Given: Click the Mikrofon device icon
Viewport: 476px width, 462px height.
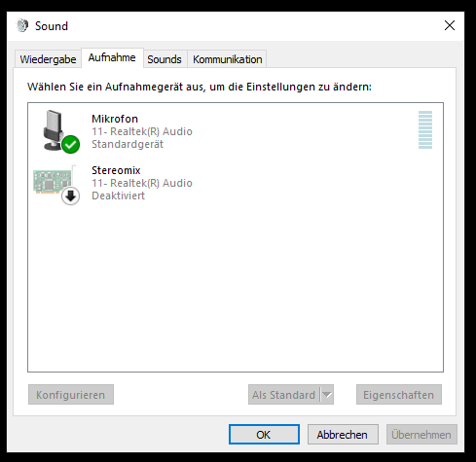Looking at the screenshot, I should click(x=55, y=130).
